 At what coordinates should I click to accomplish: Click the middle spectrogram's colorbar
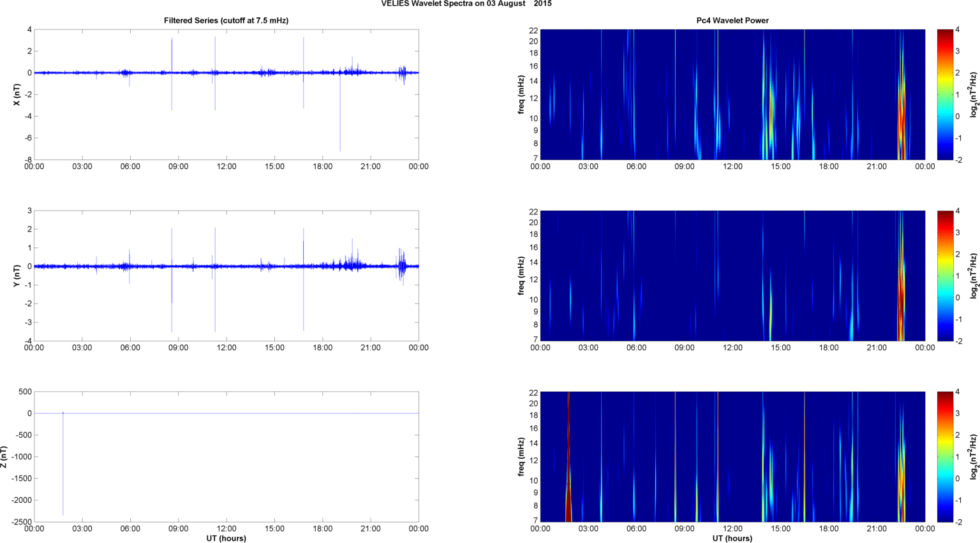point(946,276)
